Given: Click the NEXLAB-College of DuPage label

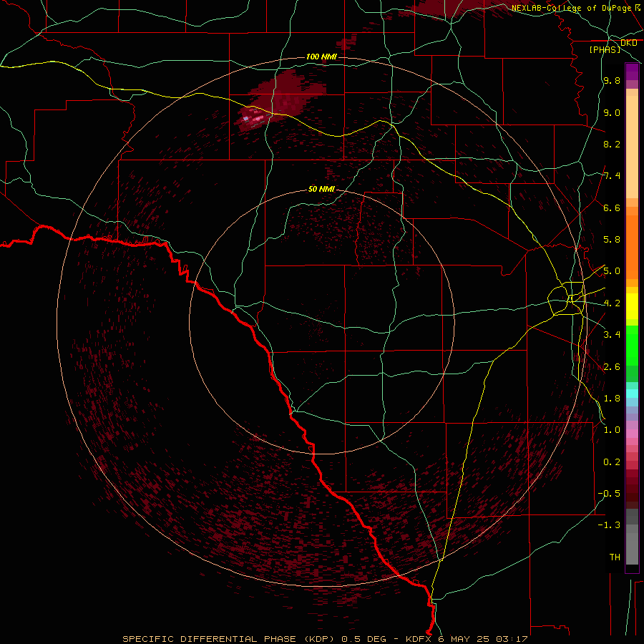Looking at the screenshot, I should click(x=571, y=8).
